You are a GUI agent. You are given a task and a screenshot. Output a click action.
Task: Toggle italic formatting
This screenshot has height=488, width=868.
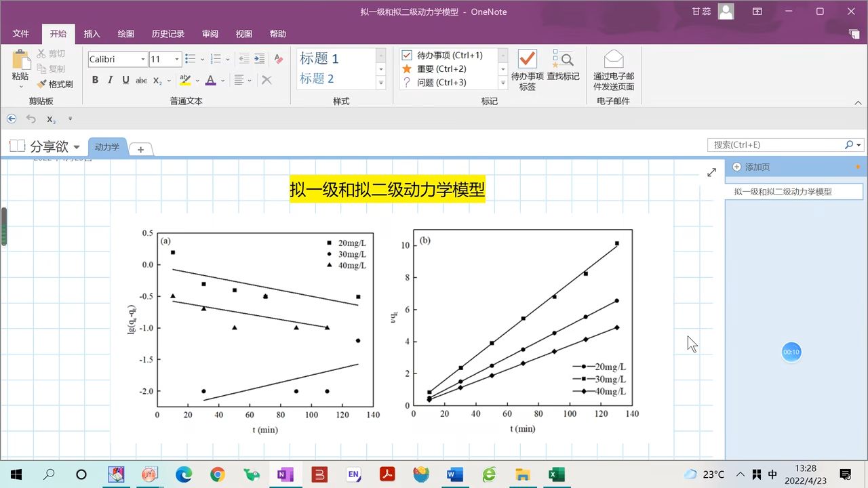(111, 80)
